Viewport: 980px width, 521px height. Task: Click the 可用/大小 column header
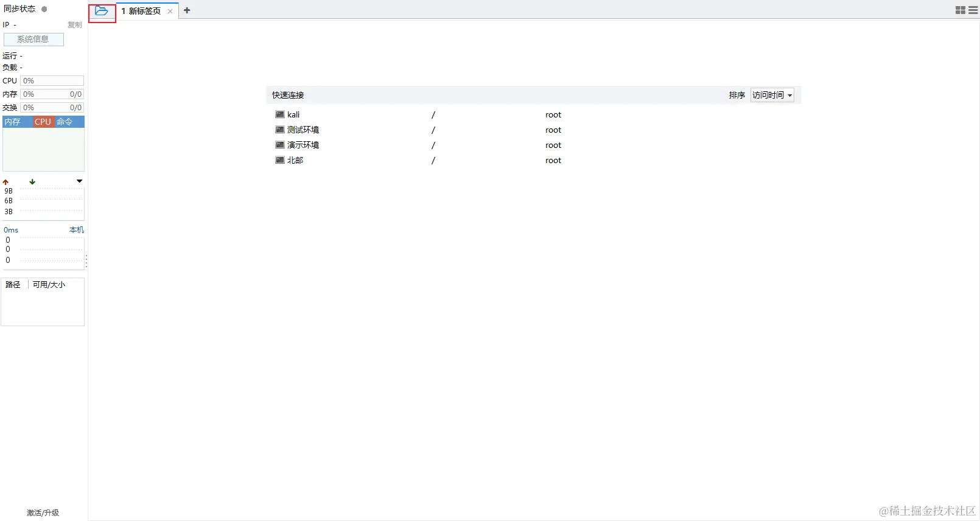point(49,284)
